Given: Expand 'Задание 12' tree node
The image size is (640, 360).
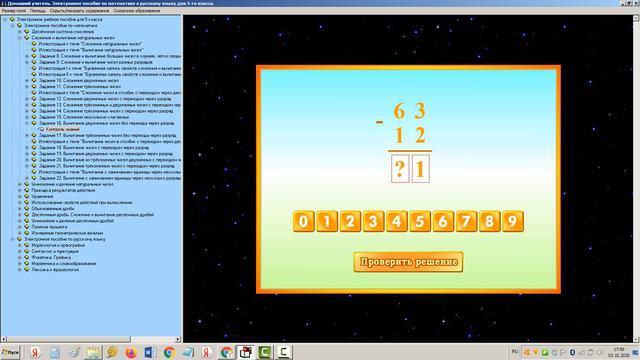Looking at the screenshot, I should [27, 99].
